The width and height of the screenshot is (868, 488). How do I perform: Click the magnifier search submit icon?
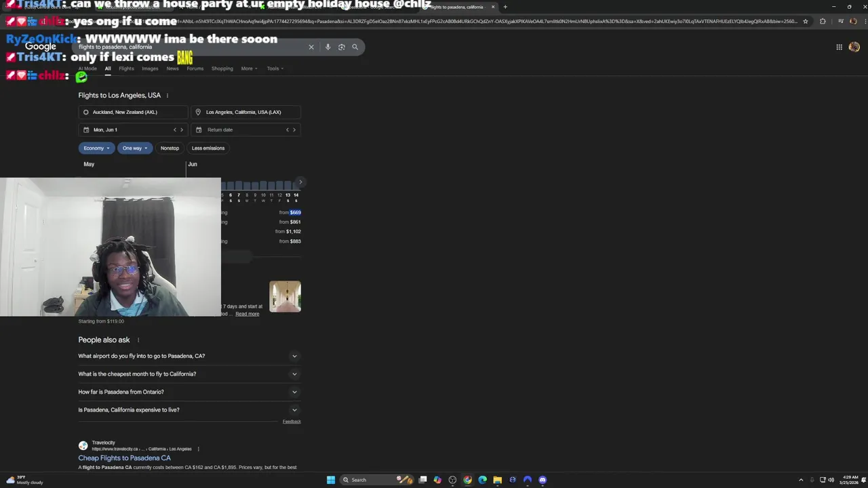pos(355,47)
